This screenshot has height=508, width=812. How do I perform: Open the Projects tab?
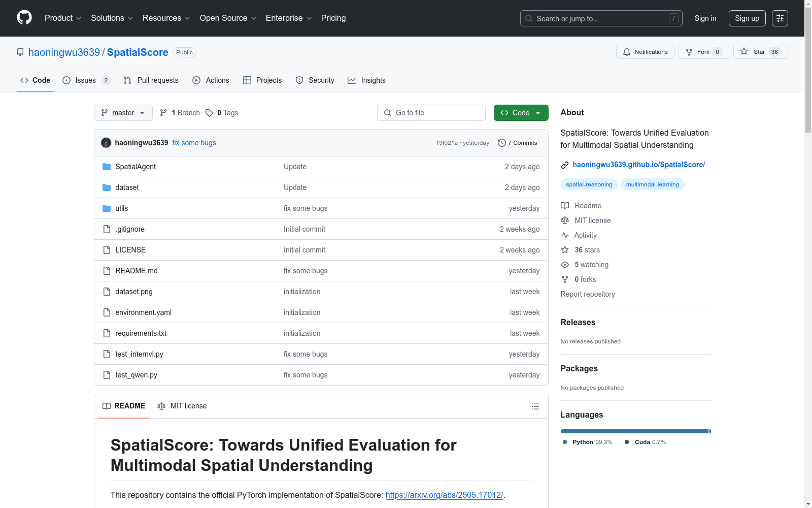click(x=262, y=80)
